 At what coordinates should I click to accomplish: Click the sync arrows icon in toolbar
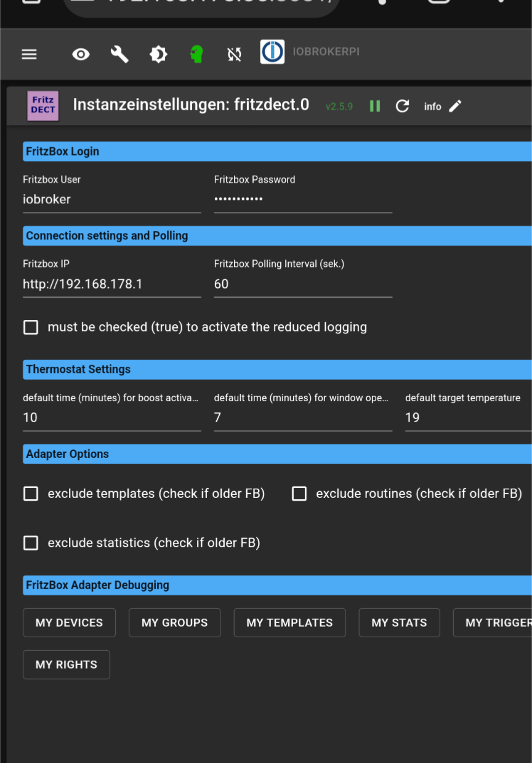point(235,54)
